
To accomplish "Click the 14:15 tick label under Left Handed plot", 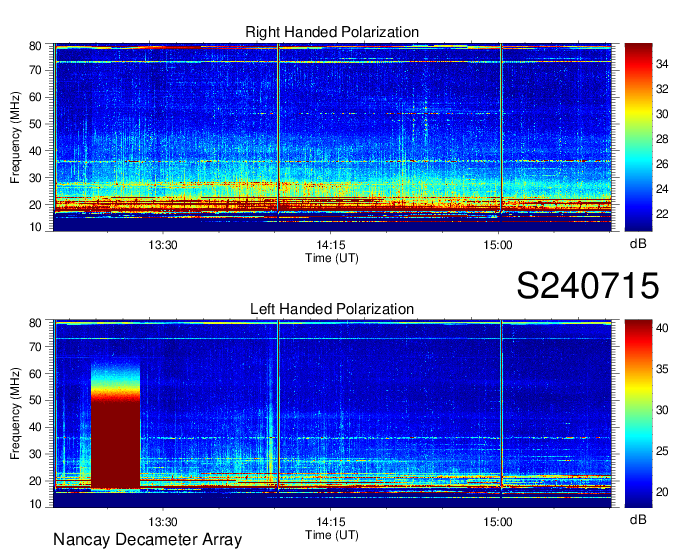I will pyautogui.click(x=330, y=522).
